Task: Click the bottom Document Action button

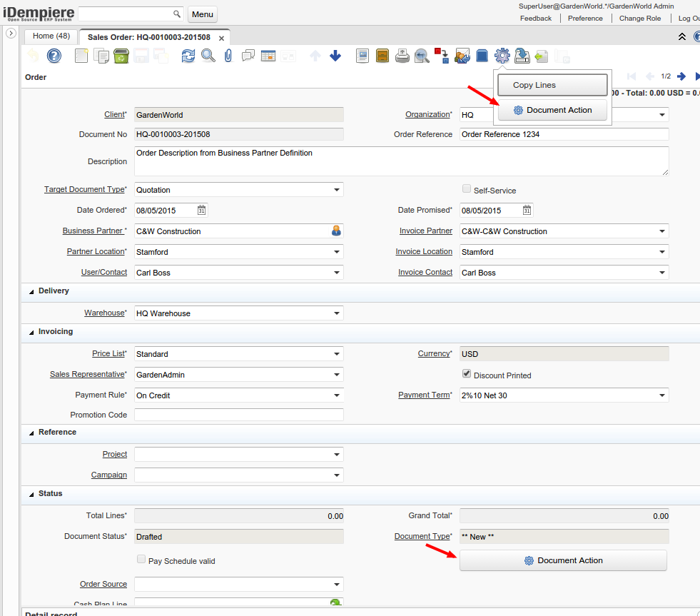Action: tap(563, 560)
